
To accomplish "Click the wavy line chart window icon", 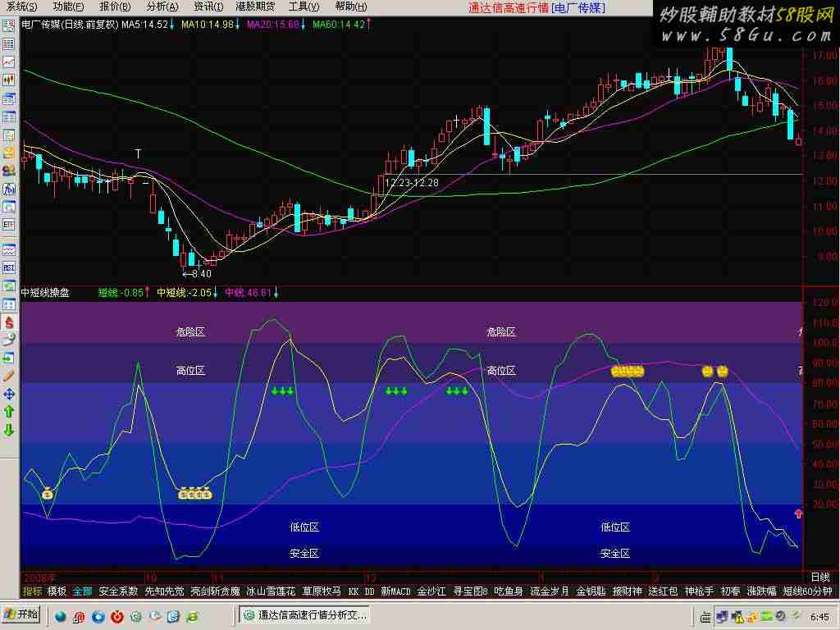I will pyautogui.click(x=8, y=249).
